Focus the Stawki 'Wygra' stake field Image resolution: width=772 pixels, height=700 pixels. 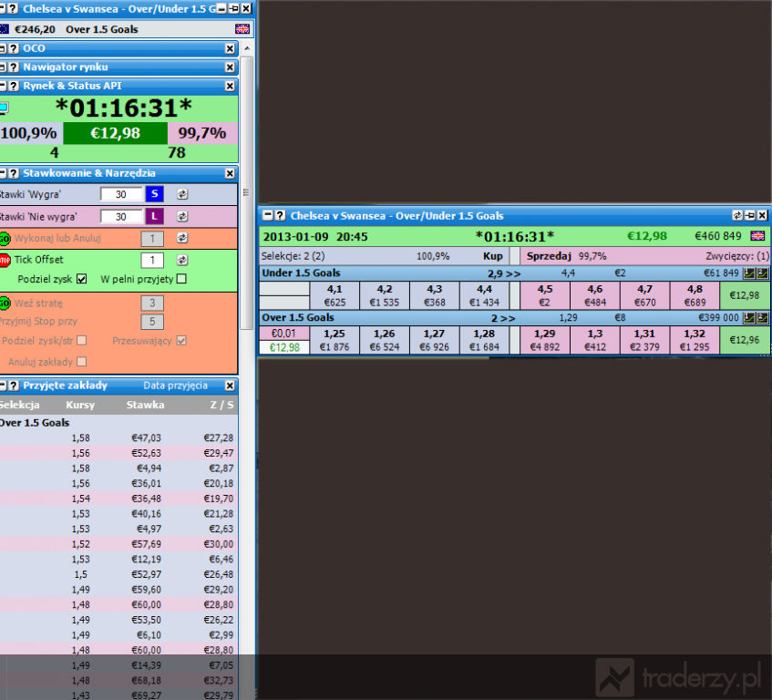coord(121,194)
